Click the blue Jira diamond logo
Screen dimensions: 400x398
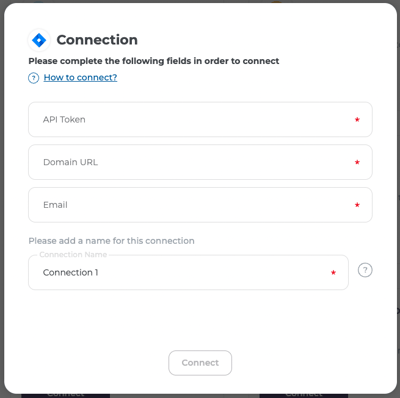tap(39, 40)
